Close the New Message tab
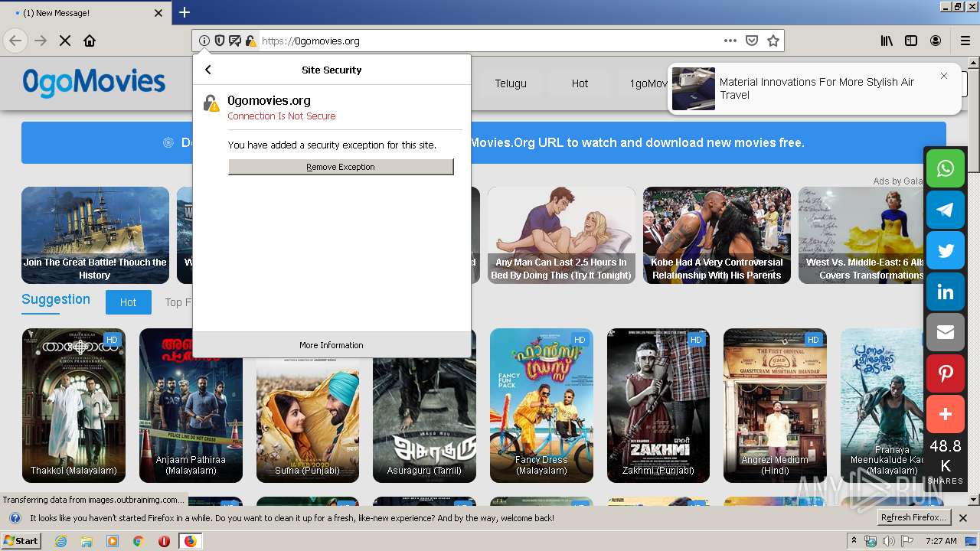 point(158,13)
